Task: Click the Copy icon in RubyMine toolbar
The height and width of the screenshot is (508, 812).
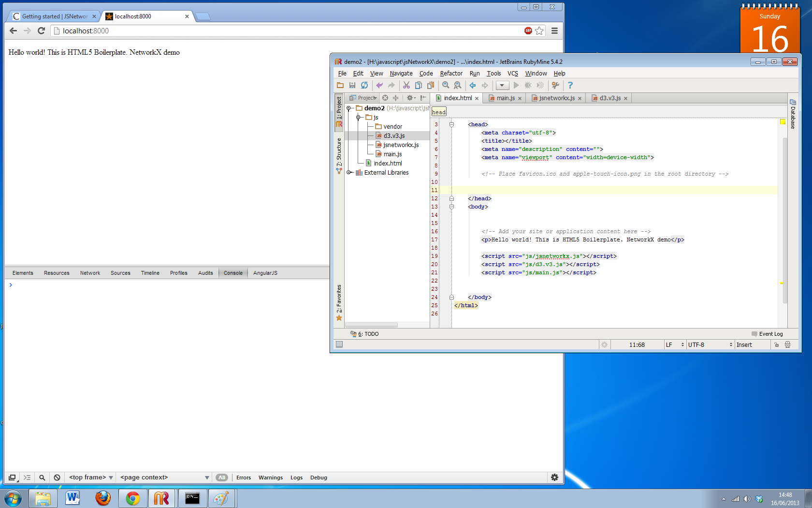Action: [x=419, y=85]
